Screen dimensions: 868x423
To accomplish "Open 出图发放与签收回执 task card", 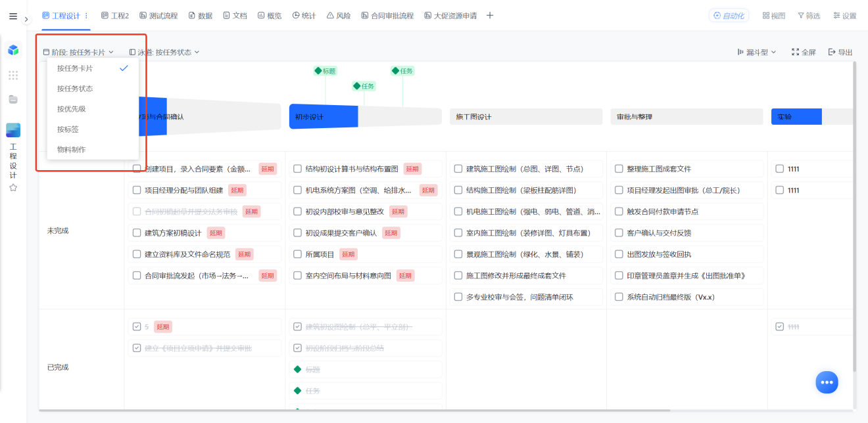I will click(x=687, y=254).
